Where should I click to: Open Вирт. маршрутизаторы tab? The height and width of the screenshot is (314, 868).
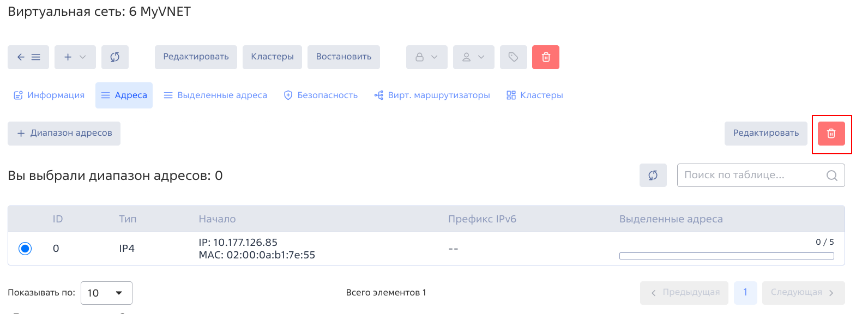point(432,95)
